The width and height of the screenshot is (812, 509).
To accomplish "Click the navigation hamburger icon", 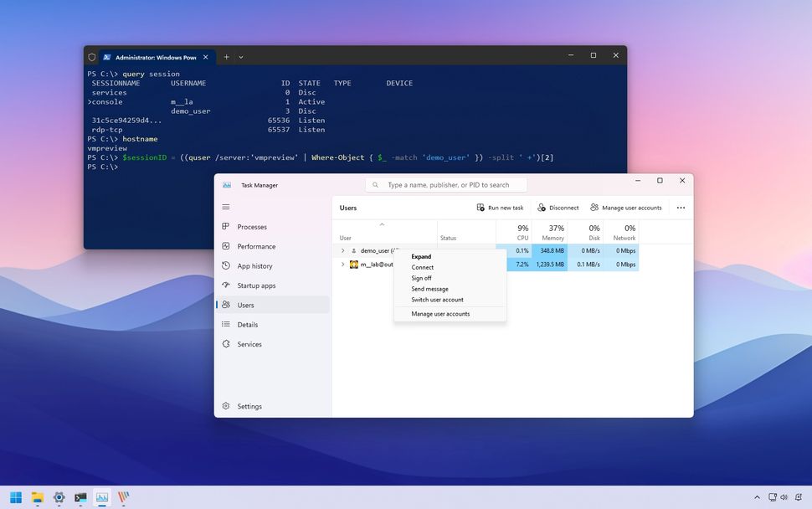I will point(225,206).
